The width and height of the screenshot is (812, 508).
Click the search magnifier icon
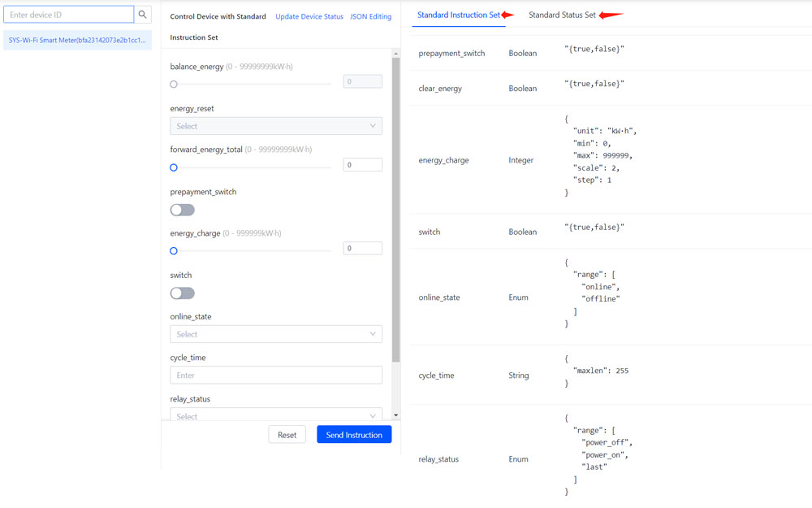(x=143, y=15)
